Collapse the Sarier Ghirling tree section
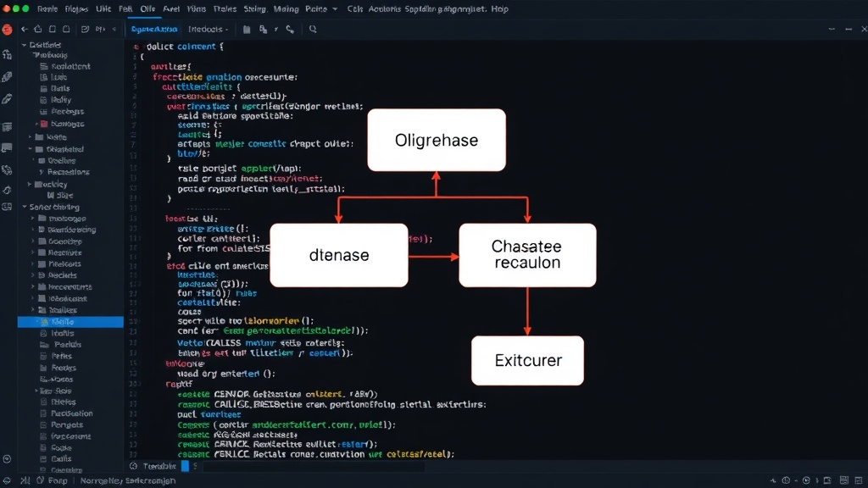Image resolution: width=868 pixels, height=488 pixels. click(x=25, y=207)
